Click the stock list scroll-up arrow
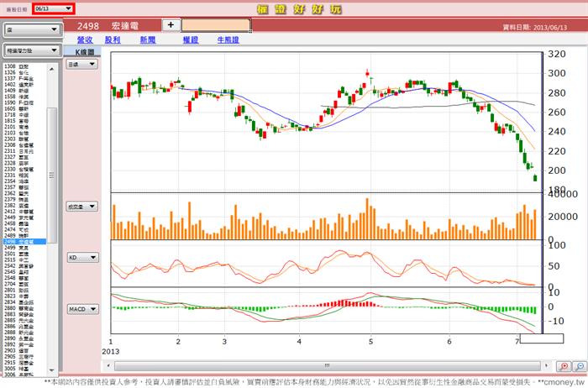 (x=52, y=69)
